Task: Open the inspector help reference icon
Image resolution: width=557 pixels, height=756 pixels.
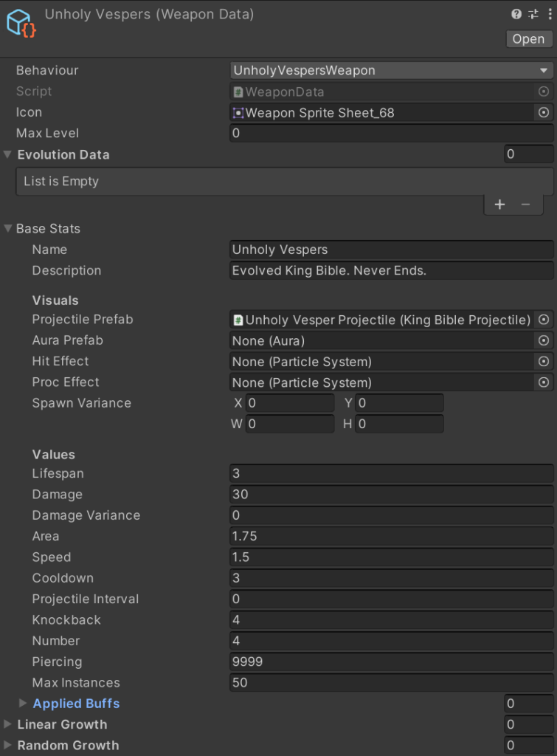Action: click(516, 14)
